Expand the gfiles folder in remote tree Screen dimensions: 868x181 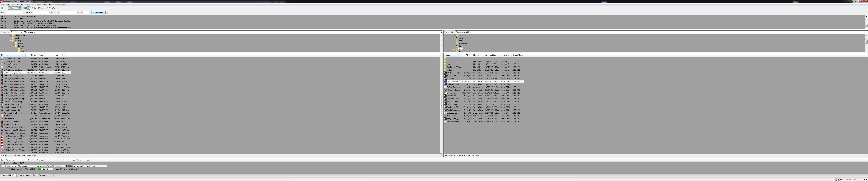point(454,49)
